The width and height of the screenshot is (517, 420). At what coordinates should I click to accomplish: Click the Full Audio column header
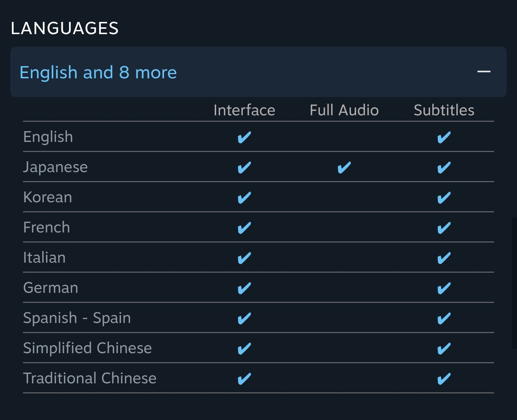click(x=344, y=110)
